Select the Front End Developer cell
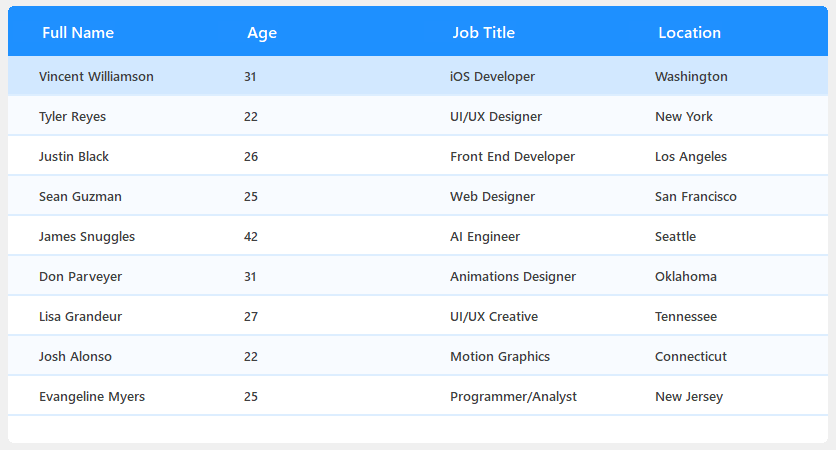 coord(512,156)
